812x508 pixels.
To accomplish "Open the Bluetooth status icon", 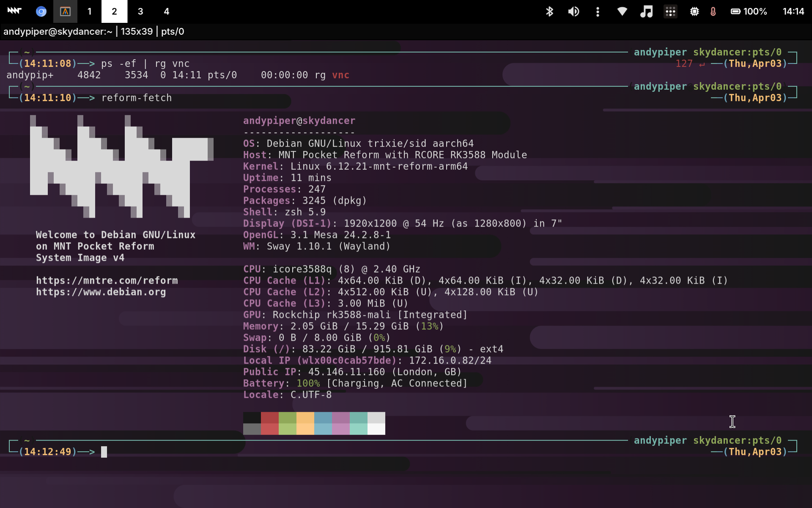I will [549, 11].
